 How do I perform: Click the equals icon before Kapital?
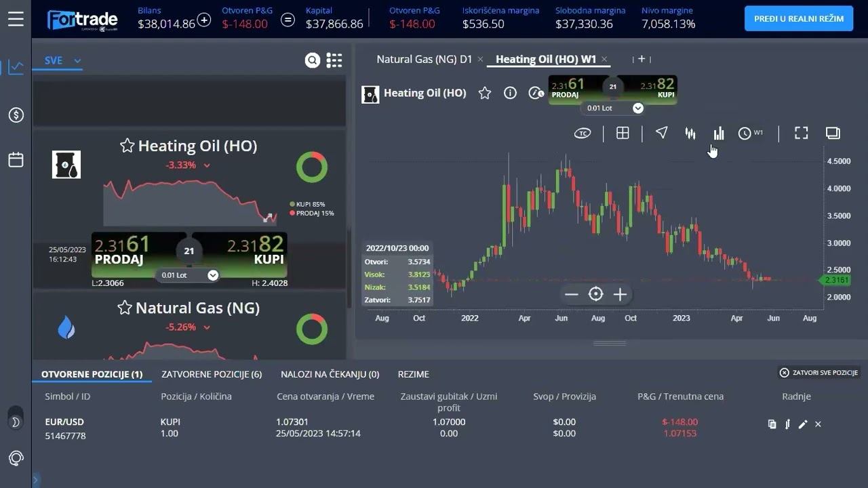(x=288, y=20)
